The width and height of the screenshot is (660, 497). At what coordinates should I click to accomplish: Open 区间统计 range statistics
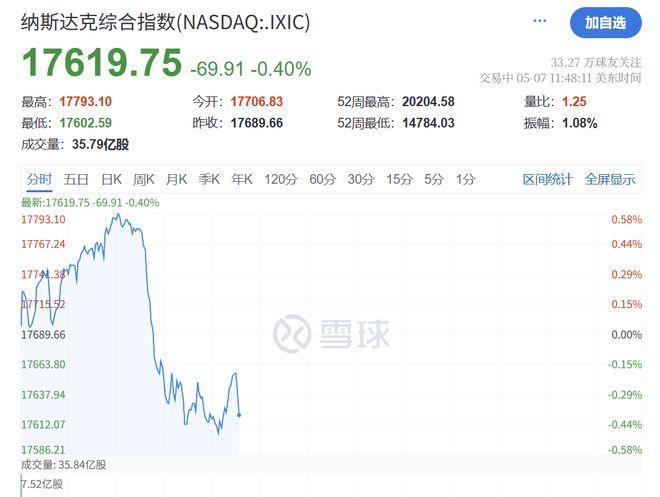(548, 179)
